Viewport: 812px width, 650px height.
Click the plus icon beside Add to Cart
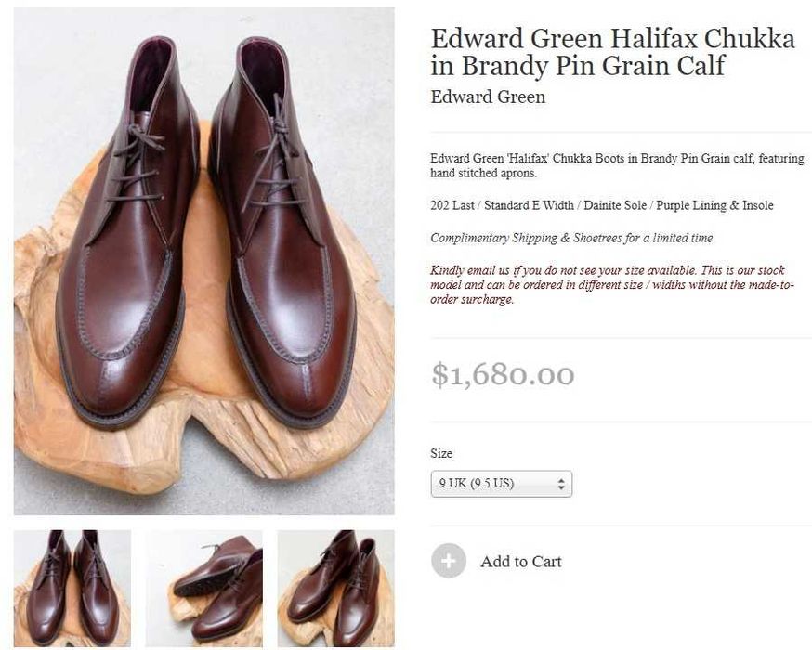449,561
